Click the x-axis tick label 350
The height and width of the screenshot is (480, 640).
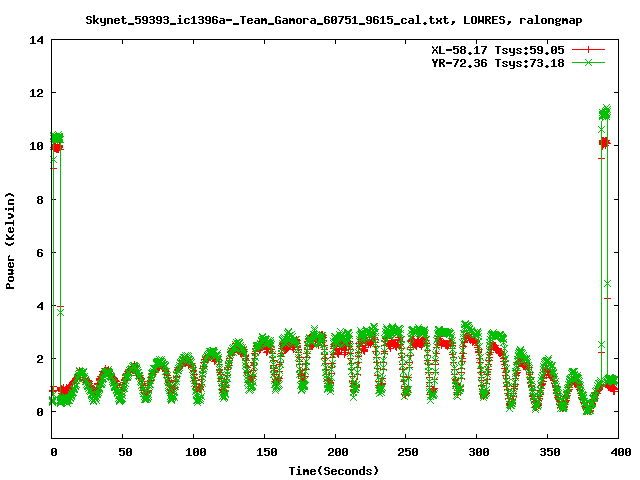(550, 452)
